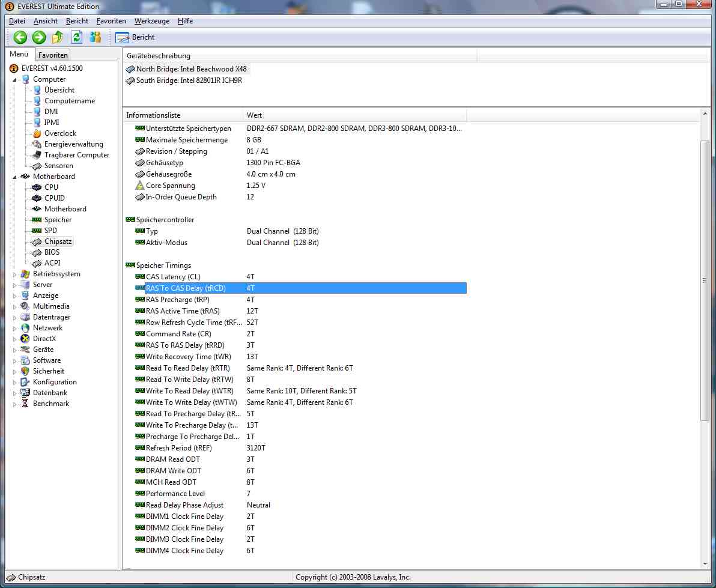Click the Konfiguration icon

tap(26, 382)
